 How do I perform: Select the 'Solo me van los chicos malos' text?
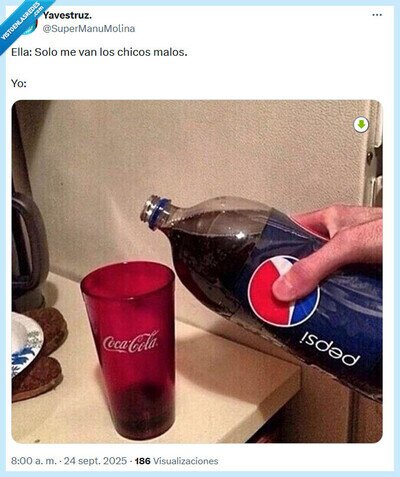coord(111,52)
